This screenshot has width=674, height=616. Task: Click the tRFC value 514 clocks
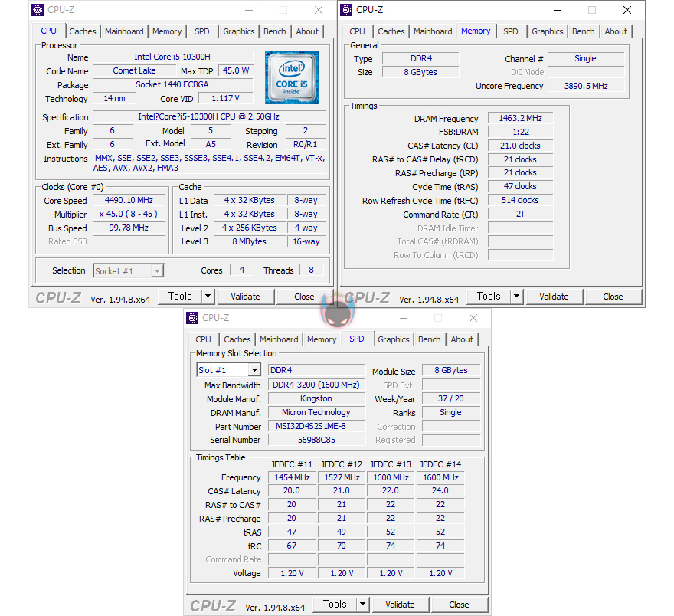[x=521, y=200]
